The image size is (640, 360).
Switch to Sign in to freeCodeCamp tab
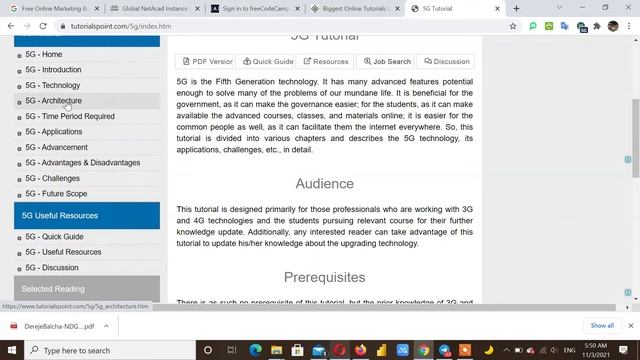(x=255, y=9)
